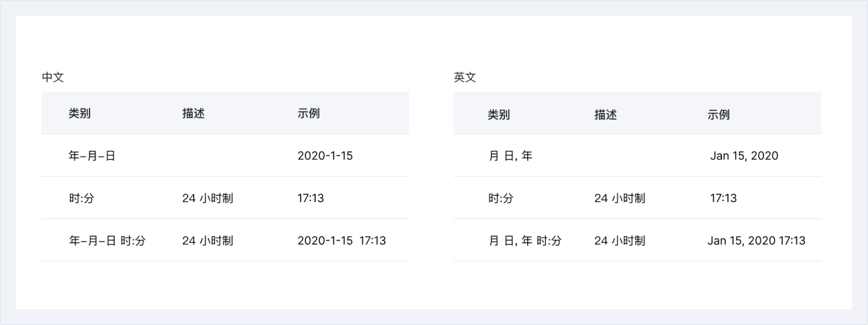Click the 月 日, 年 category cell
Viewport: 868px width, 325px height.
click(510, 156)
